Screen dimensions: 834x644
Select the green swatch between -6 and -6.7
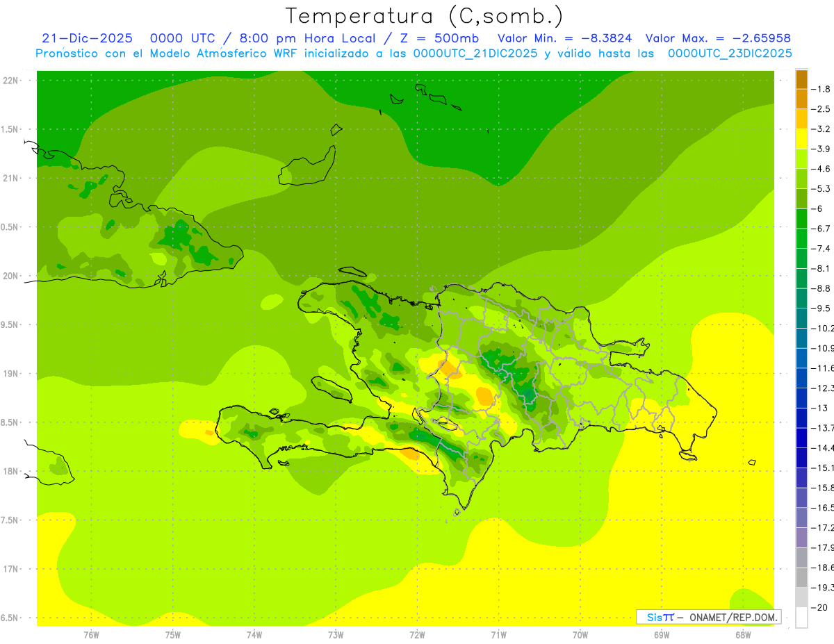(x=801, y=218)
